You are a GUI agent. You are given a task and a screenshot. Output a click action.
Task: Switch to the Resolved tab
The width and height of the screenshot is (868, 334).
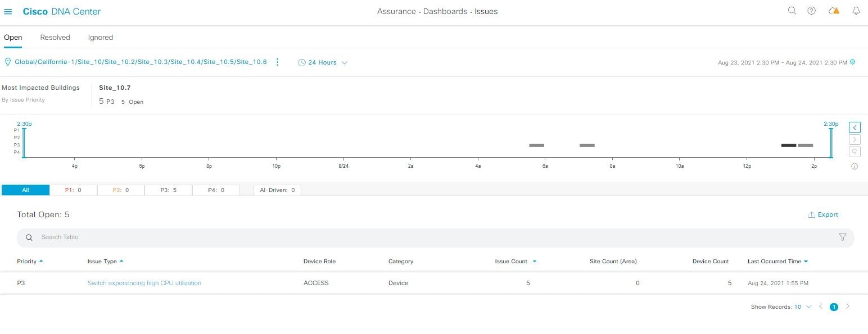click(55, 38)
